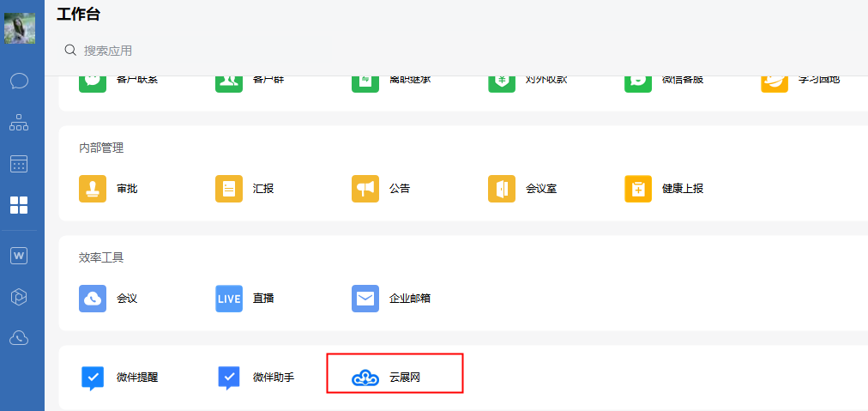Click the 效率工具 section heading
868x411 pixels.
tap(101, 257)
